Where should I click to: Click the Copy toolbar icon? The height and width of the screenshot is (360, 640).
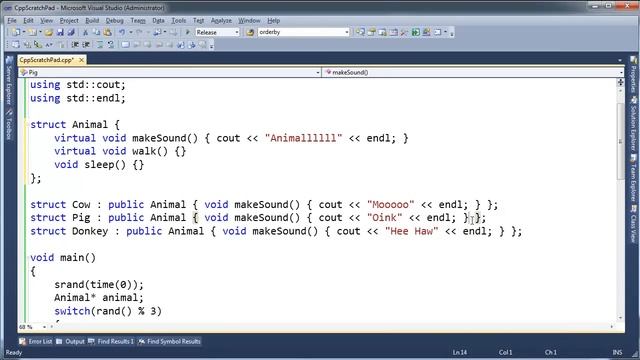96,32
